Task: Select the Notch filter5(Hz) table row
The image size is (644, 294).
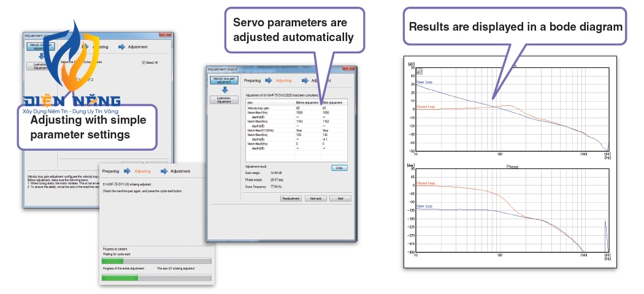Action: click(x=296, y=144)
